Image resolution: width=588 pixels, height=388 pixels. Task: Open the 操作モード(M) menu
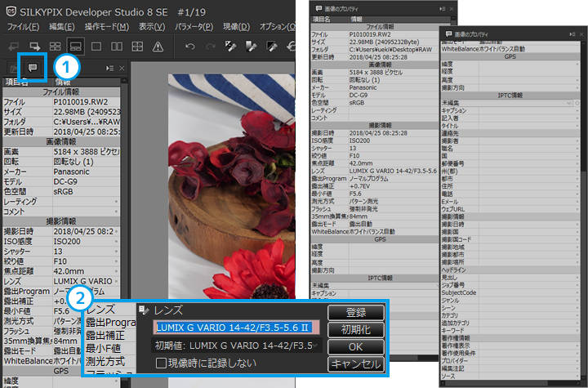point(106,27)
